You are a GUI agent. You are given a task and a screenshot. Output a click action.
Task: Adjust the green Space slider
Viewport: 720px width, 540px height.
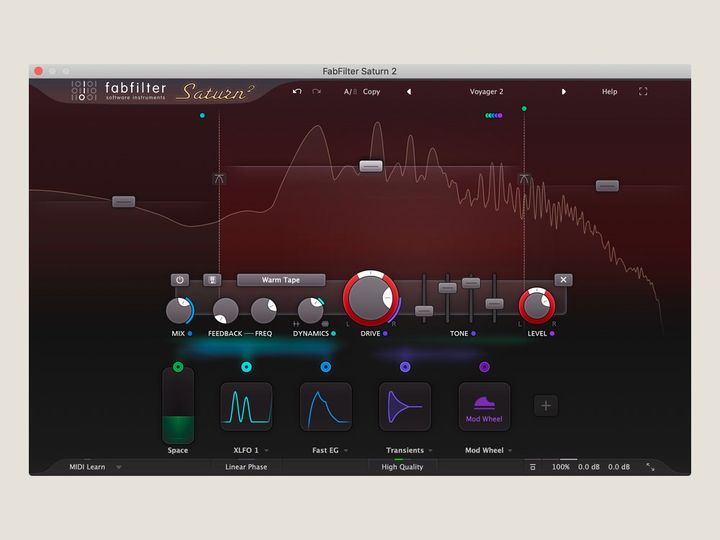click(178, 406)
